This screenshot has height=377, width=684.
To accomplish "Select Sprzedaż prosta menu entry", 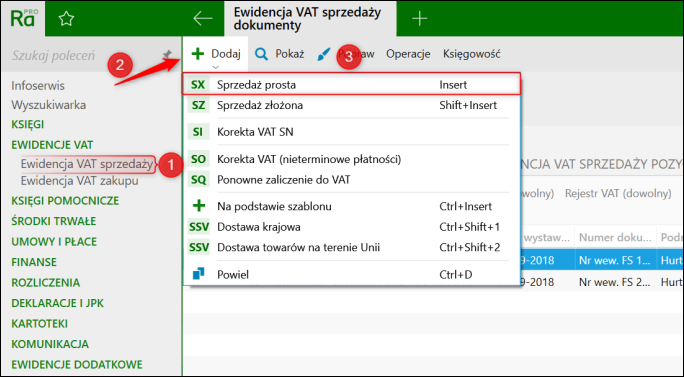I will [x=351, y=85].
